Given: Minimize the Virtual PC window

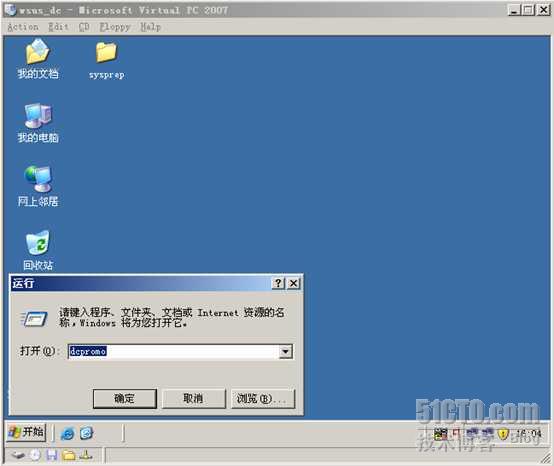Looking at the screenshot, I should [x=514, y=10].
